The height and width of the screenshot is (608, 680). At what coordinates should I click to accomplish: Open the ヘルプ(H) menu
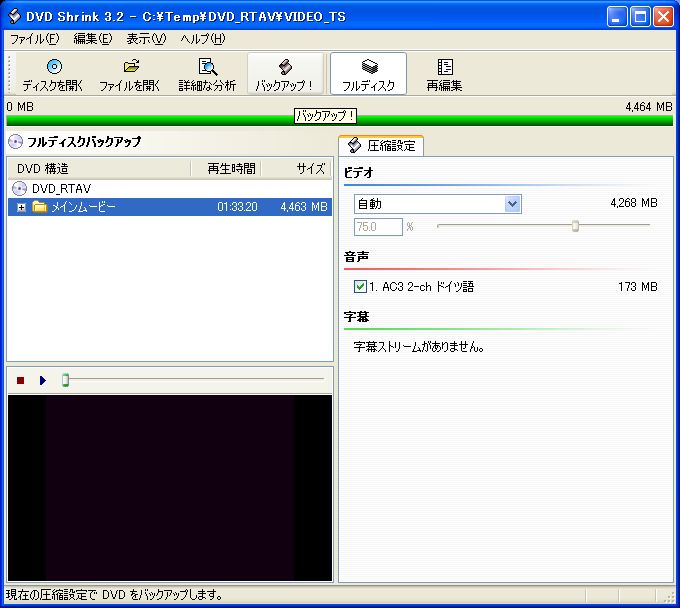click(x=202, y=39)
